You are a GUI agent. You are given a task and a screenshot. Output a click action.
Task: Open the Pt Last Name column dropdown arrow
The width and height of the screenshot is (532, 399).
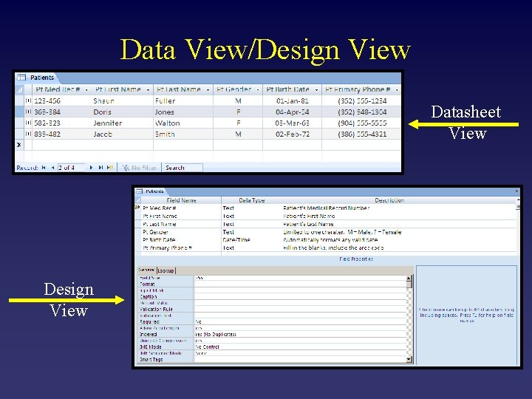[x=208, y=90]
